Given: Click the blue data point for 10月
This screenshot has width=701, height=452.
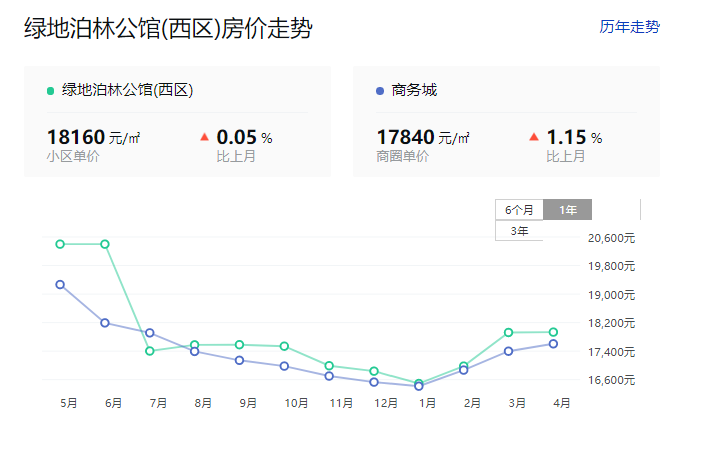Looking at the screenshot, I should (x=284, y=366).
